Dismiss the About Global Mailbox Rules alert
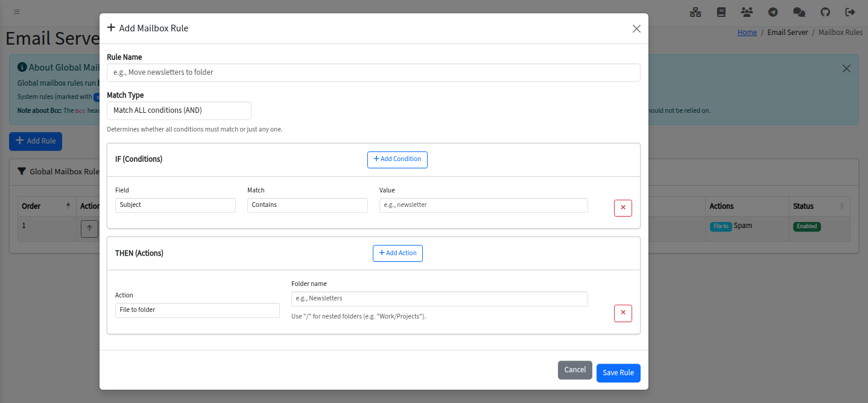 [846, 68]
